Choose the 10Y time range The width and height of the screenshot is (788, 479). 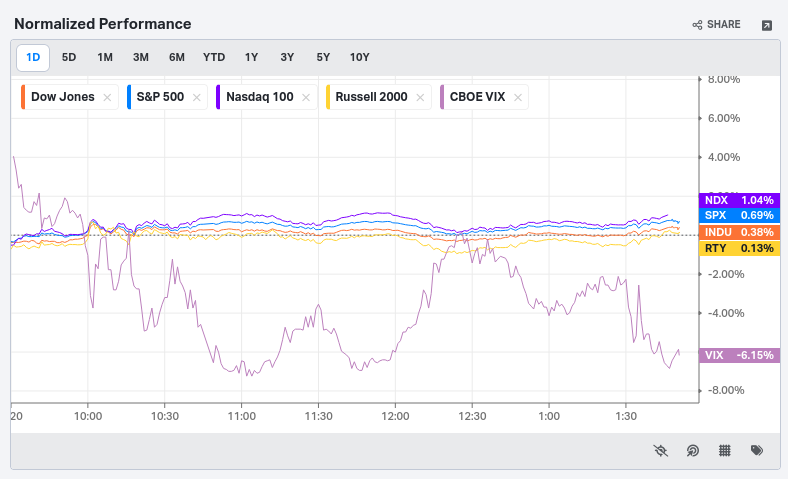click(359, 57)
